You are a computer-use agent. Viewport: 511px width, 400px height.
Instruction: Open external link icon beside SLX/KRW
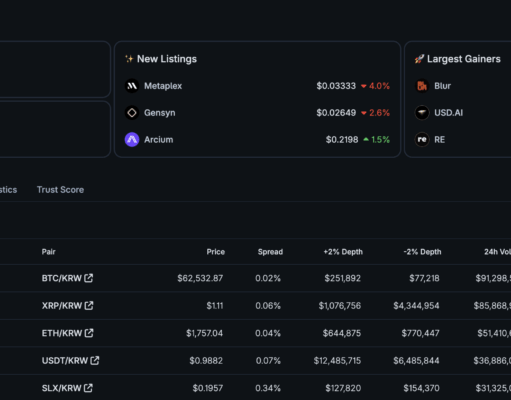coord(88,388)
